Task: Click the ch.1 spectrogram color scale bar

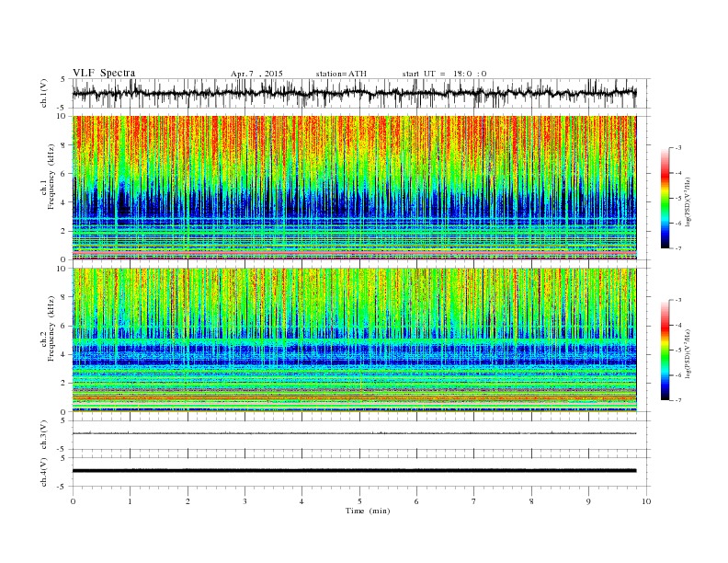Action: click(x=665, y=198)
